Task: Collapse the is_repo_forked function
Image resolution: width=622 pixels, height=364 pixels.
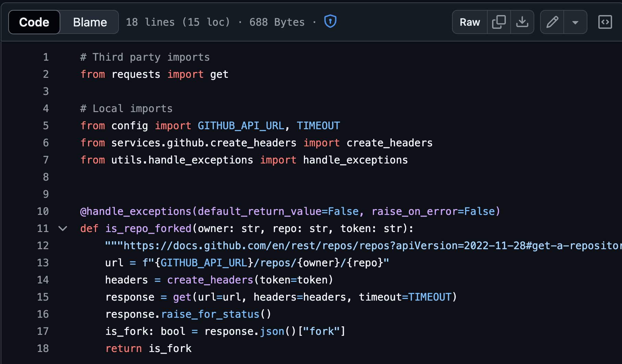Action: (63, 228)
